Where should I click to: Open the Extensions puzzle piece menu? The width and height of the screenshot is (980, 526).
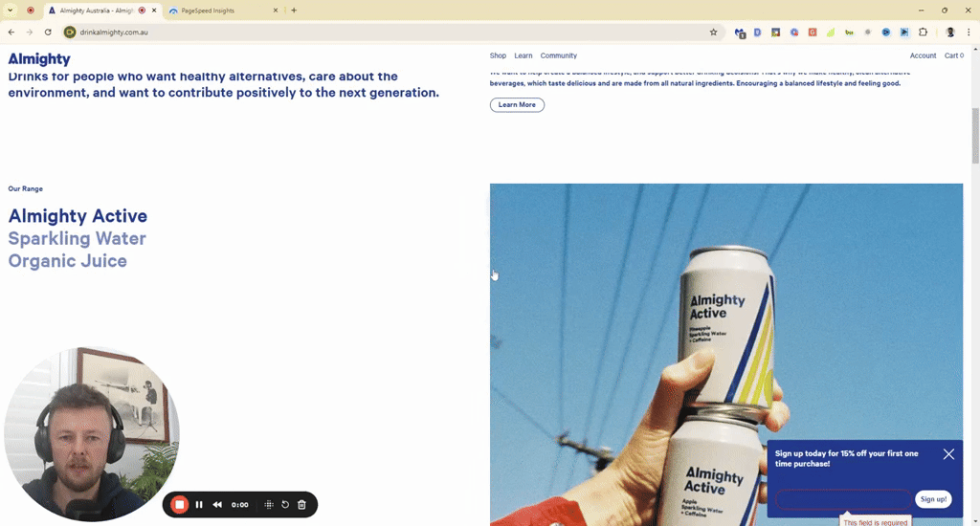(924, 32)
